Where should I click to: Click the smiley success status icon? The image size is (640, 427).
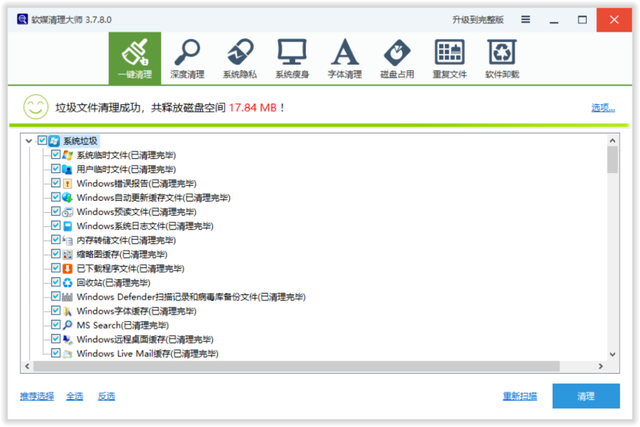[x=36, y=107]
